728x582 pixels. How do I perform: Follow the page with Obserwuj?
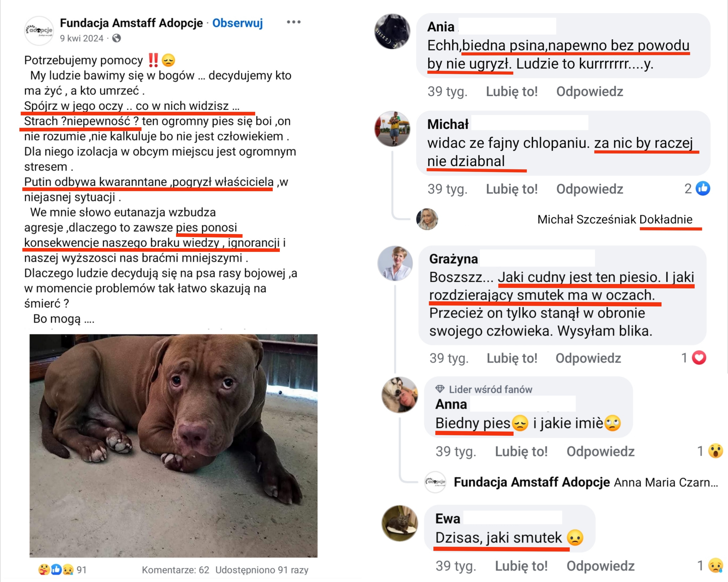(x=237, y=23)
